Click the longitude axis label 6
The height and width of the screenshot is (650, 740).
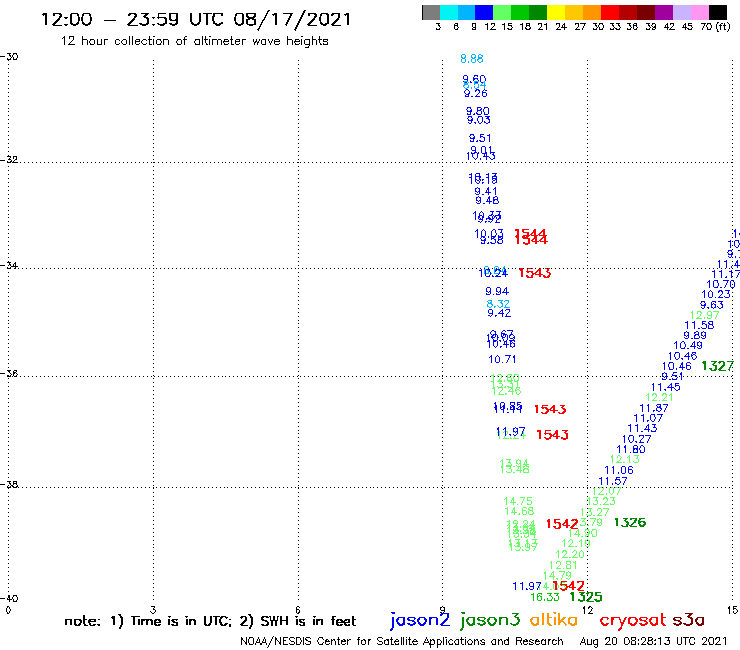(x=298, y=610)
